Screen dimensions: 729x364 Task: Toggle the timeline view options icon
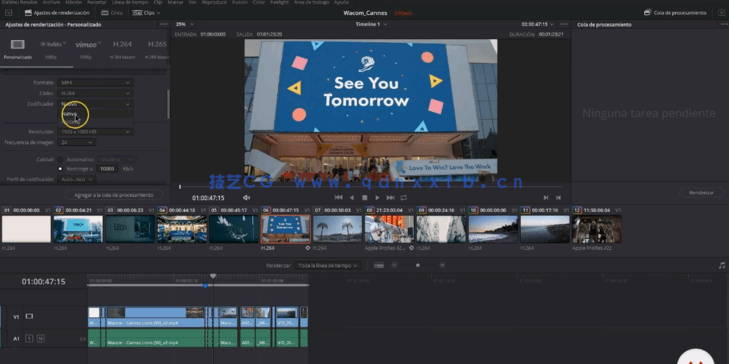[379, 265]
